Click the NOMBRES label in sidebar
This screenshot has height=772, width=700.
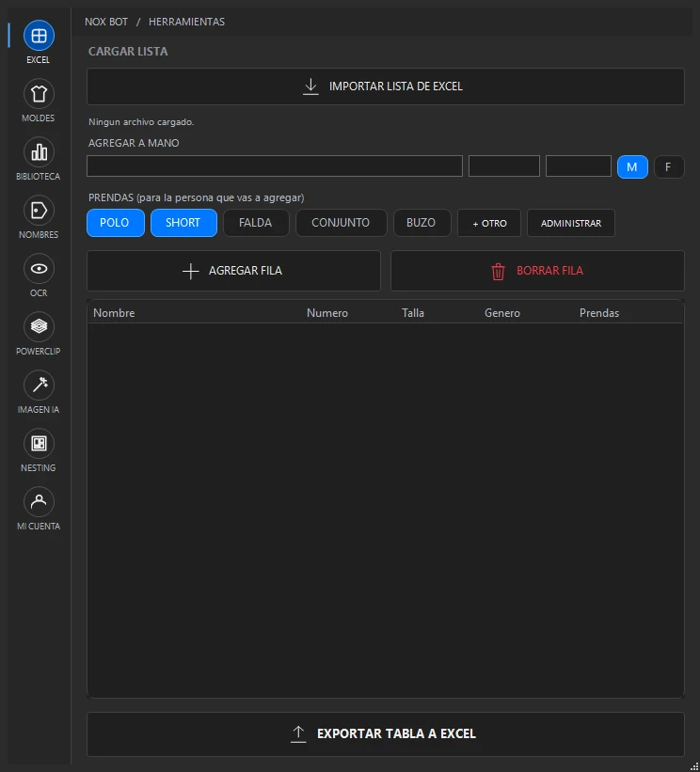pyautogui.click(x=39, y=235)
